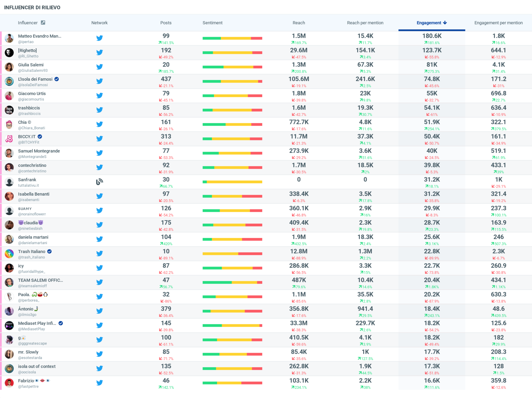Click the 180.6K engagement value
Image resolution: width=532 pixels, height=398 pixels.
coord(432,36)
